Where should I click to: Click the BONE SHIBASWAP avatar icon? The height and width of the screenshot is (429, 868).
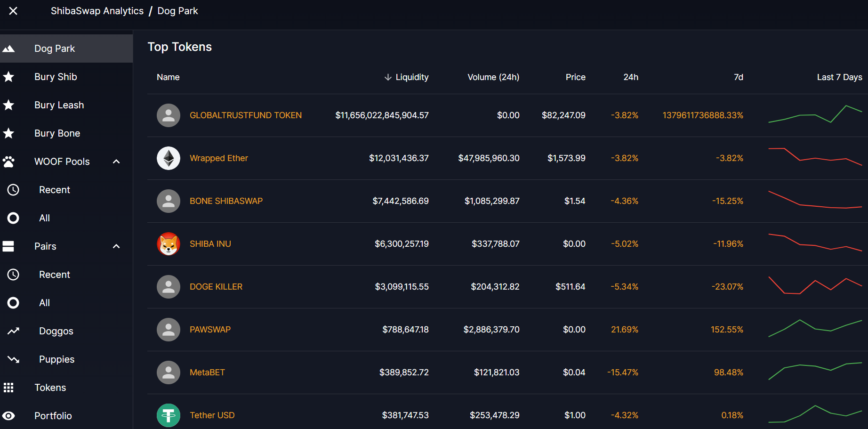169,201
